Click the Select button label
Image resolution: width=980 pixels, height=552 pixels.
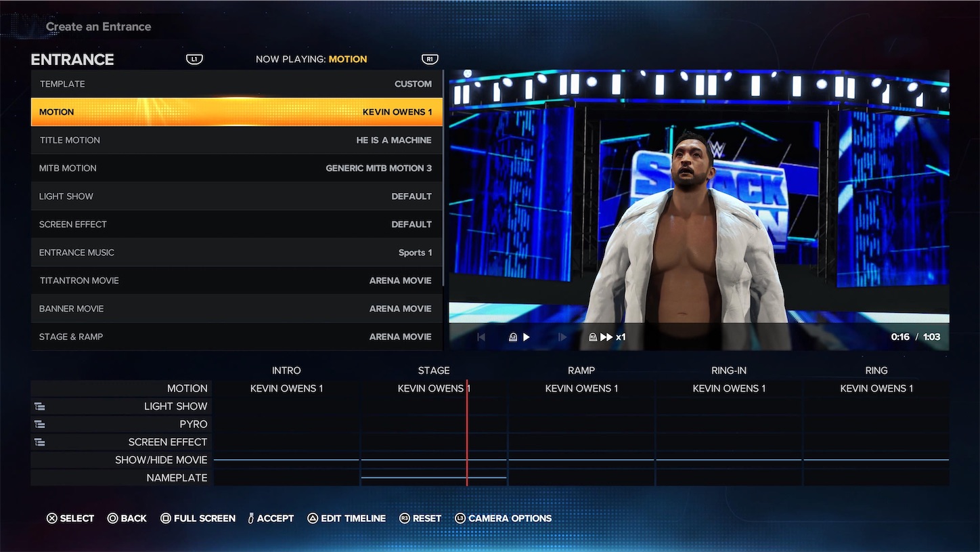(77, 518)
